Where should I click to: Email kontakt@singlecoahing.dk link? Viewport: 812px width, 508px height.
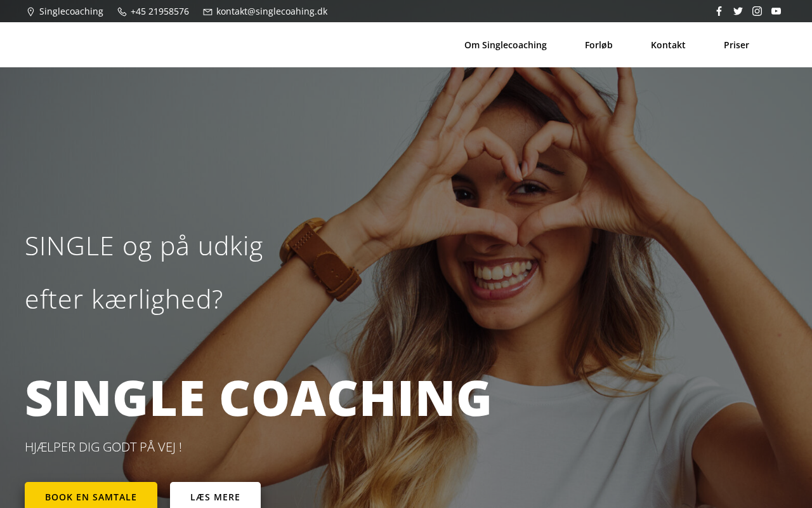coord(272,11)
